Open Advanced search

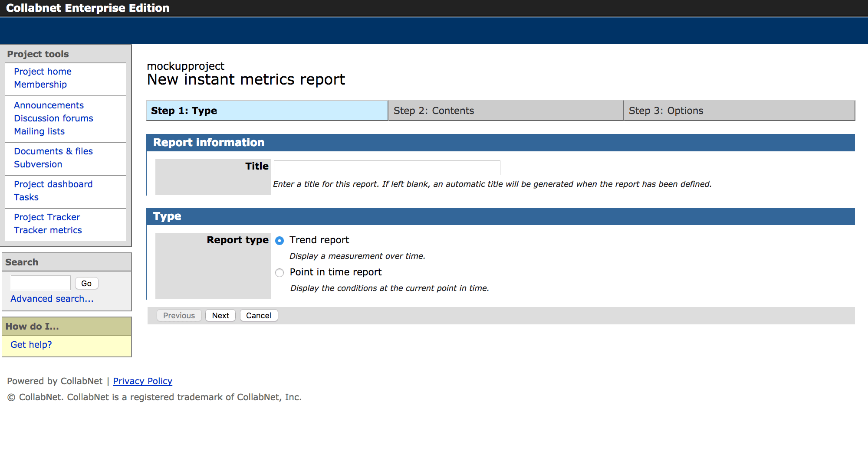pos(52,298)
